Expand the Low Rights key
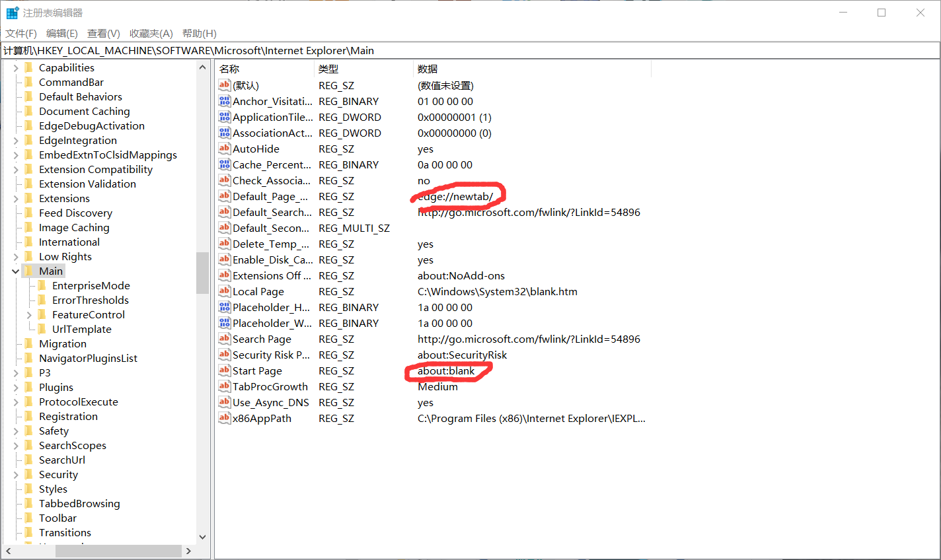 (15, 256)
